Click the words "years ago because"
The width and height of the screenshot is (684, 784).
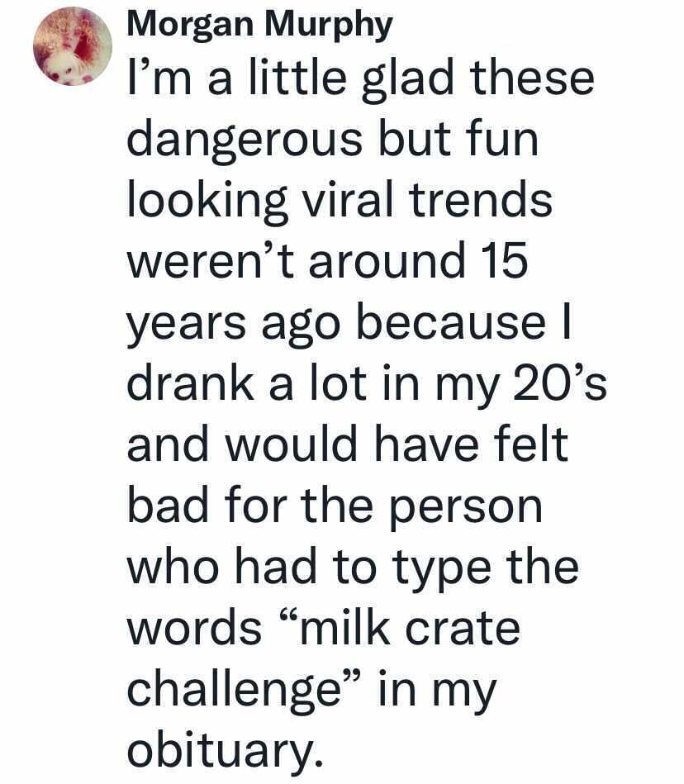[336, 323]
